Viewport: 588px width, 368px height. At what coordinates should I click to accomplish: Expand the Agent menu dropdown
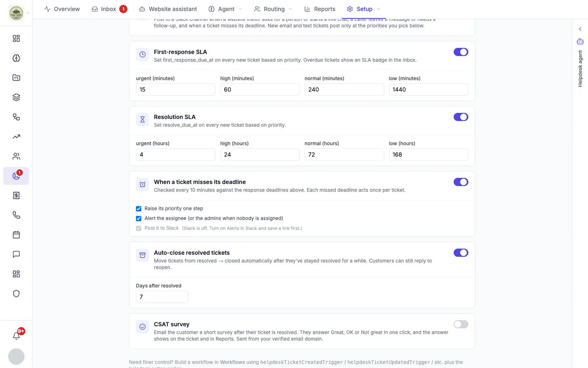pos(240,9)
